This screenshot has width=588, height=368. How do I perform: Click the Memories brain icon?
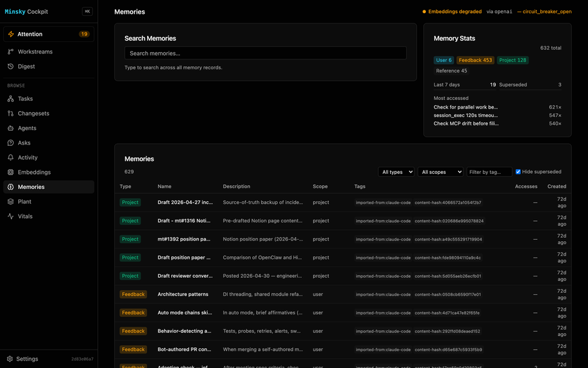[x=10, y=187]
